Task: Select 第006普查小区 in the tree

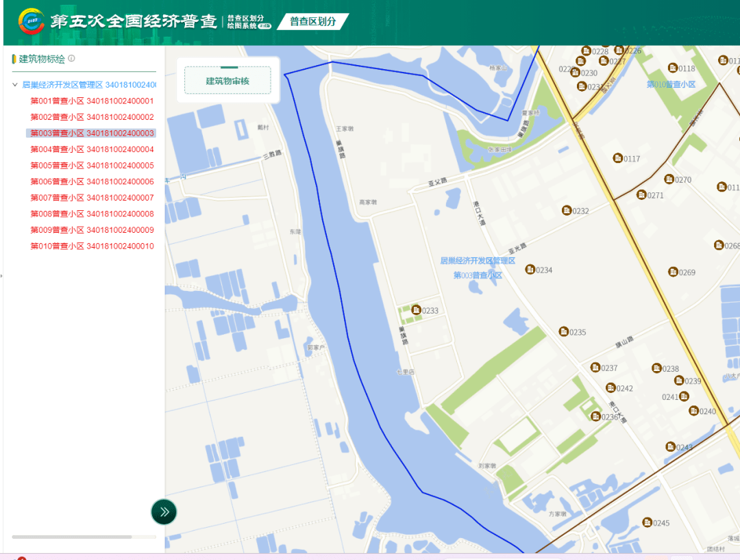Action: [92, 181]
